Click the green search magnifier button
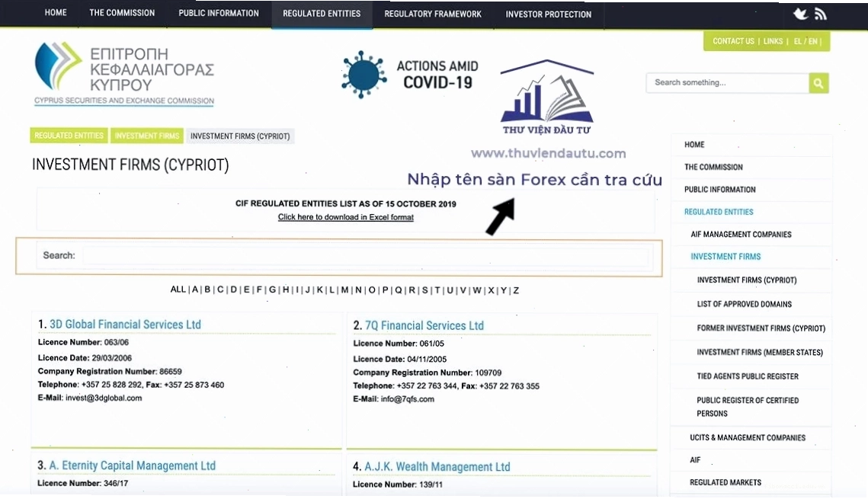Image resolution: width=868 pixels, height=499 pixels. [818, 84]
